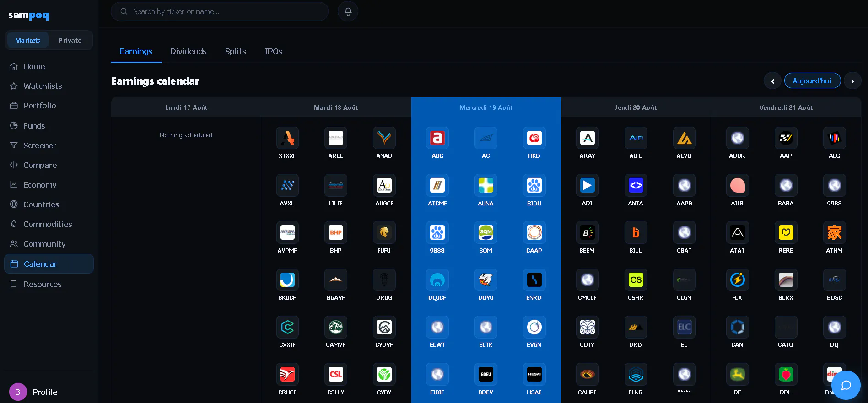Go to previous week in calendar

click(x=772, y=81)
